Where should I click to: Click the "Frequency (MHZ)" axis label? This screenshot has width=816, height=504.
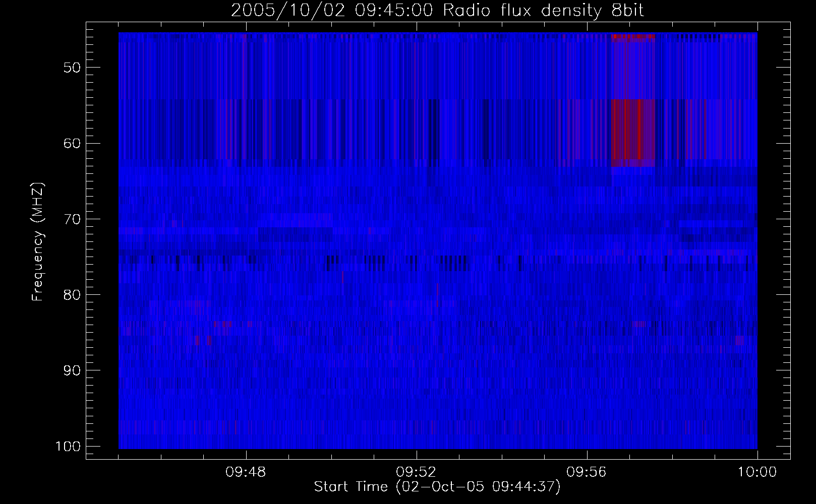click(x=38, y=242)
